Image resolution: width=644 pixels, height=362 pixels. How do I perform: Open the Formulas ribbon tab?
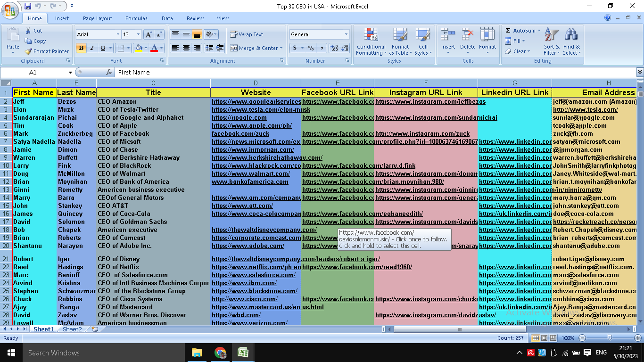136,18
